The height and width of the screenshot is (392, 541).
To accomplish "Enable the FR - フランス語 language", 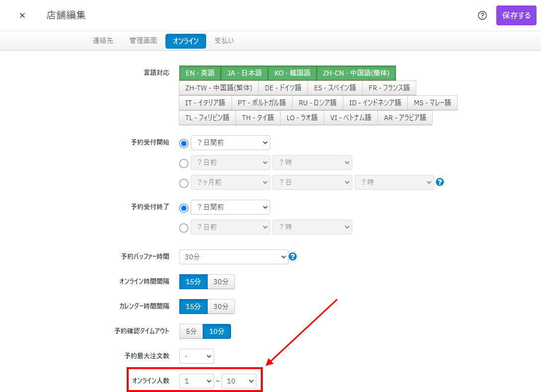I will click(389, 88).
